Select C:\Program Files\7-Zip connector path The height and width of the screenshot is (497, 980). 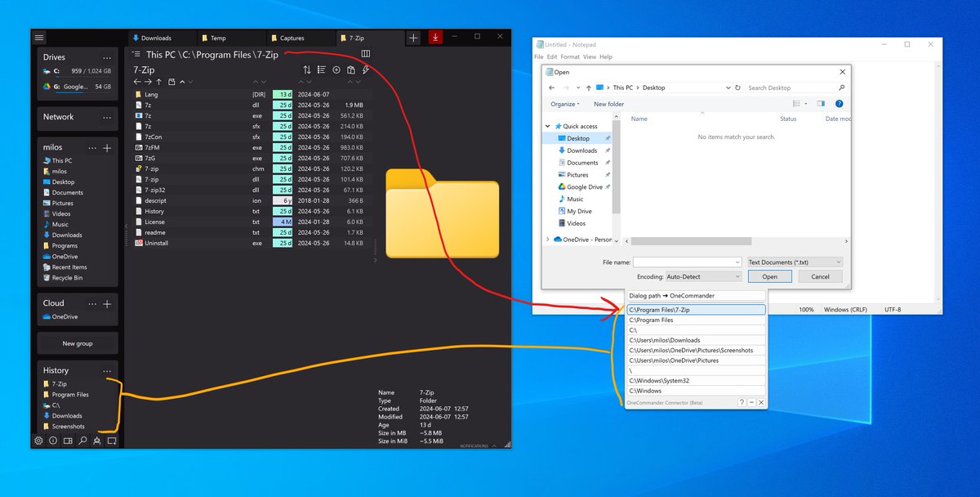pos(697,310)
